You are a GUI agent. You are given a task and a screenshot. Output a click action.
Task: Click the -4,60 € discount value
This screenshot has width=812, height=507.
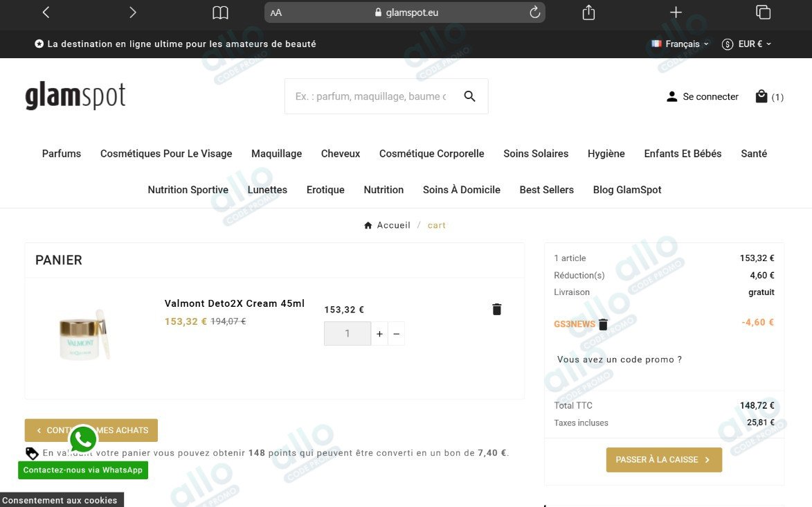pos(757,323)
